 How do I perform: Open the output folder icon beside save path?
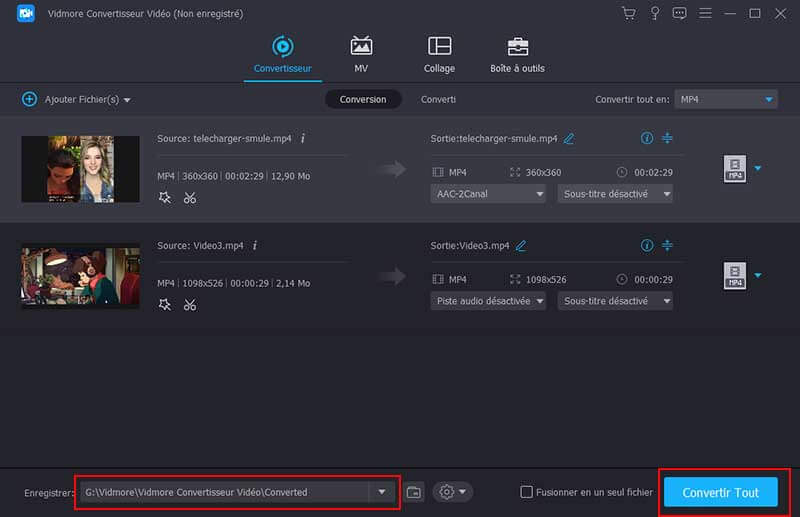click(x=415, y=492)
